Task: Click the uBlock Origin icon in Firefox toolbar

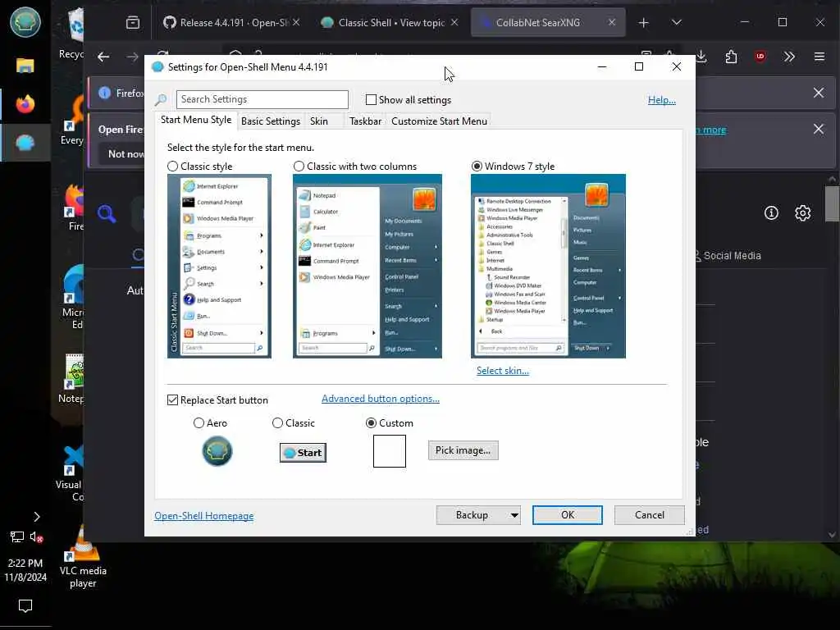Action: pos(760,57)
